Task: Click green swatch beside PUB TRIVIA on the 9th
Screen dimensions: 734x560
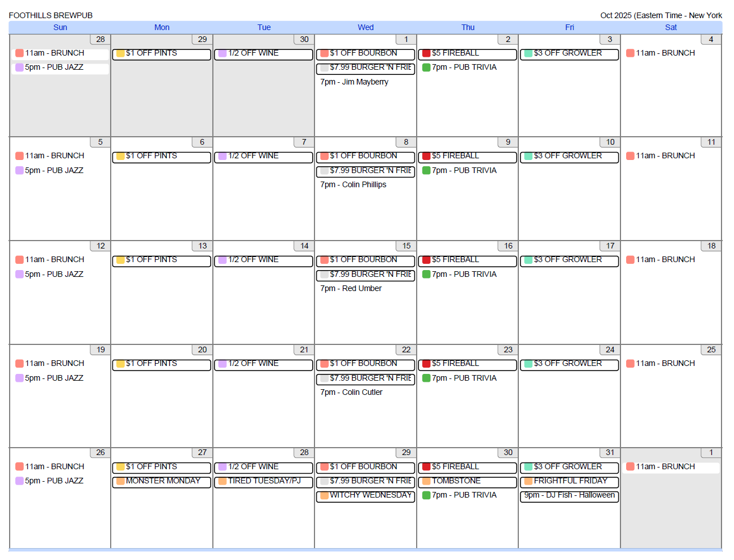Action: pos(426,170)
